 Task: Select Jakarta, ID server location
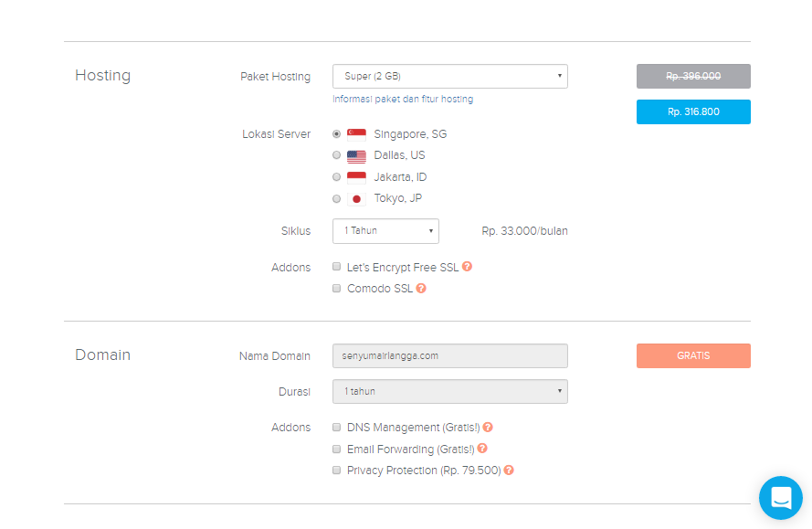tap(337, 177)
